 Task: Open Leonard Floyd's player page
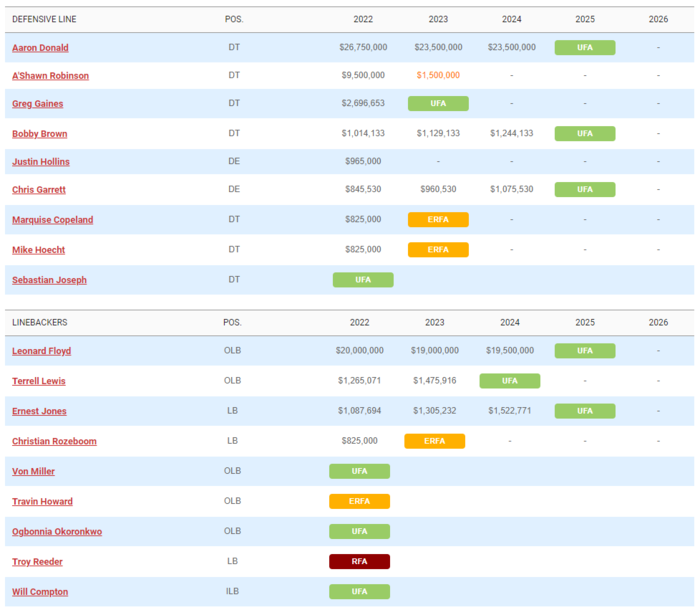coord(42,351)
